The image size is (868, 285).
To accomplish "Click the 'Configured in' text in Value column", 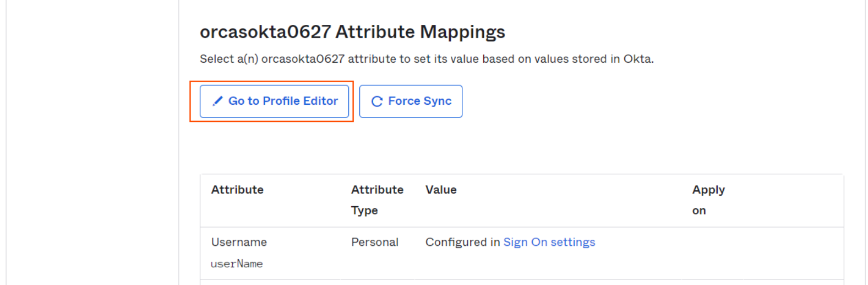I will tap(463, 242).
